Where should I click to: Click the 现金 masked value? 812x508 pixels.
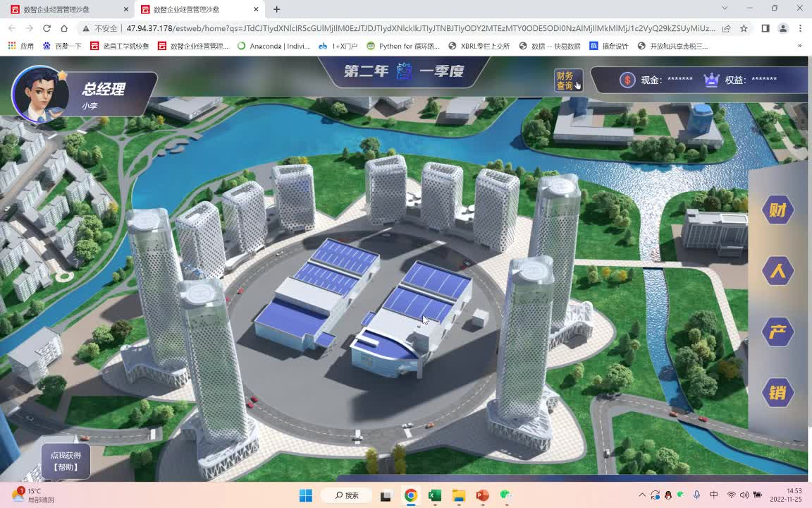click(680, 79)
